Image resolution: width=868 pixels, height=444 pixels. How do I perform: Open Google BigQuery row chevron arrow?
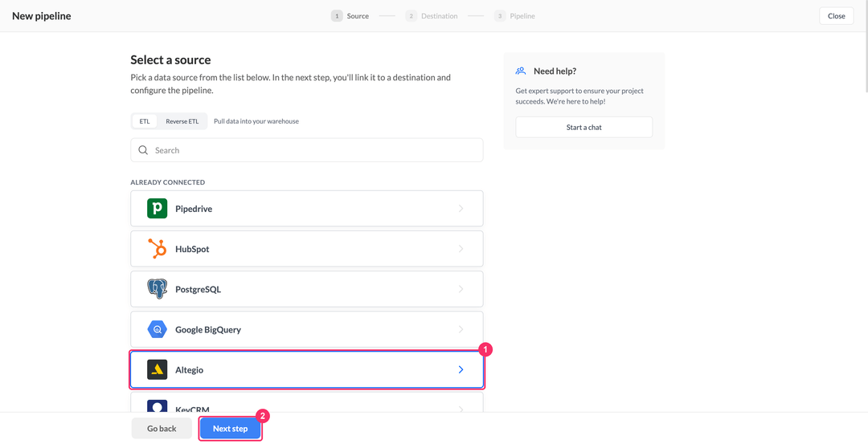click(x=461, y=329)
